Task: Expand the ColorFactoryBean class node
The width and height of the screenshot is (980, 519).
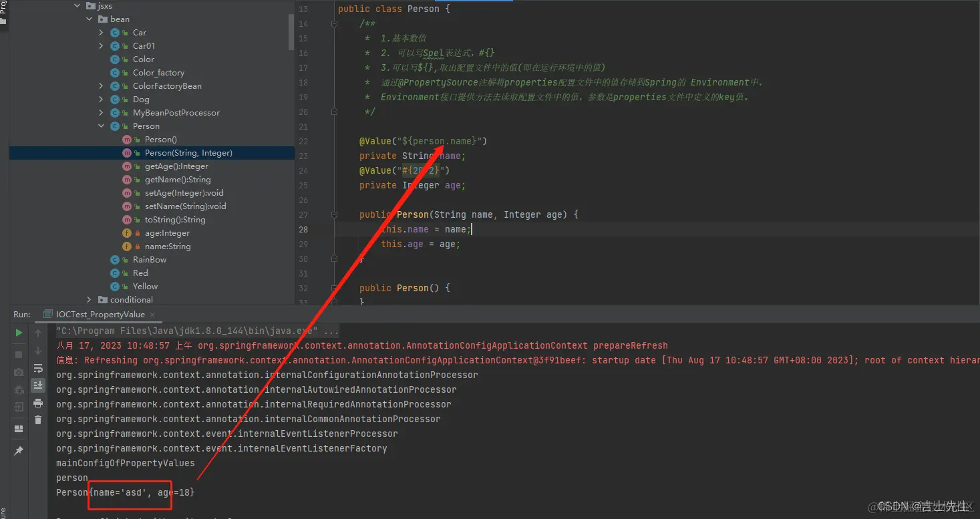Action: (x=101, y=86)
